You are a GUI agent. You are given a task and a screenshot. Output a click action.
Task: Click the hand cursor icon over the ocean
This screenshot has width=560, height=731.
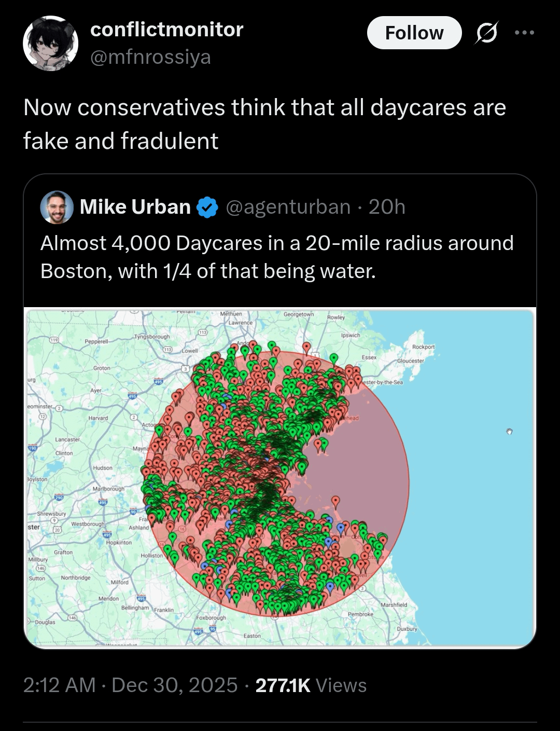pyautogui.click(x=509, y=431)
